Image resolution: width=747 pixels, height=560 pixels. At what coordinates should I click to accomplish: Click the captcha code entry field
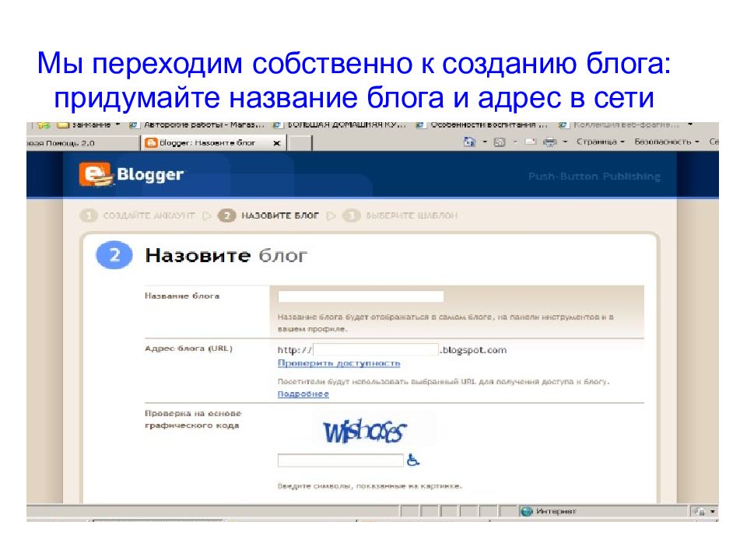pyautogui.click(x=340, y=460)
